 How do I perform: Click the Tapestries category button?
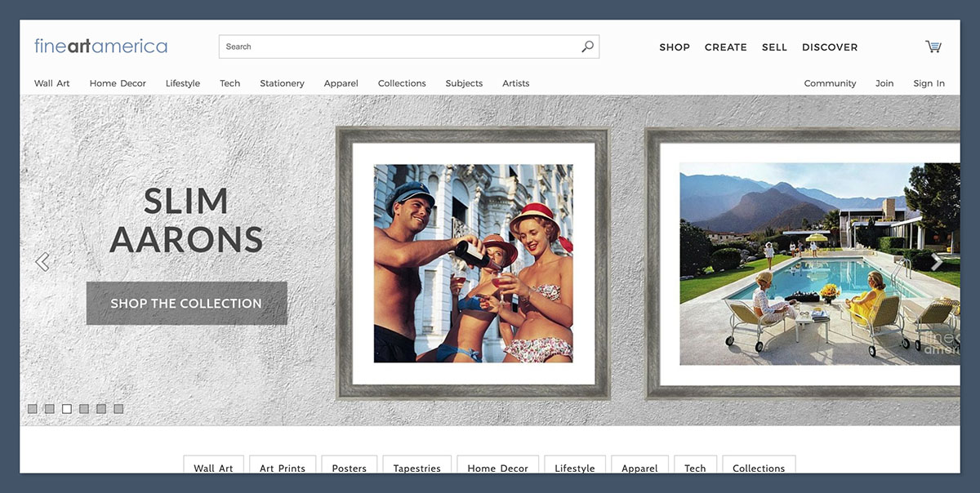point(416,465)
